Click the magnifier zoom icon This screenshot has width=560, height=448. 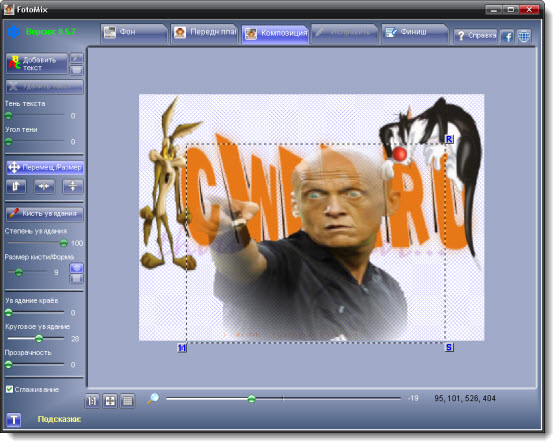[153, 399]
